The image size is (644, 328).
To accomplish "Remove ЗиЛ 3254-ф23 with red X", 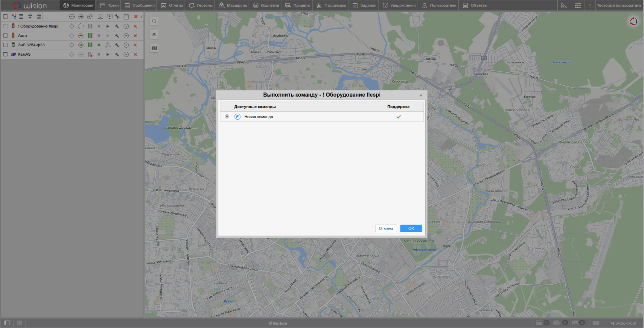I will [x=135, y=45].
